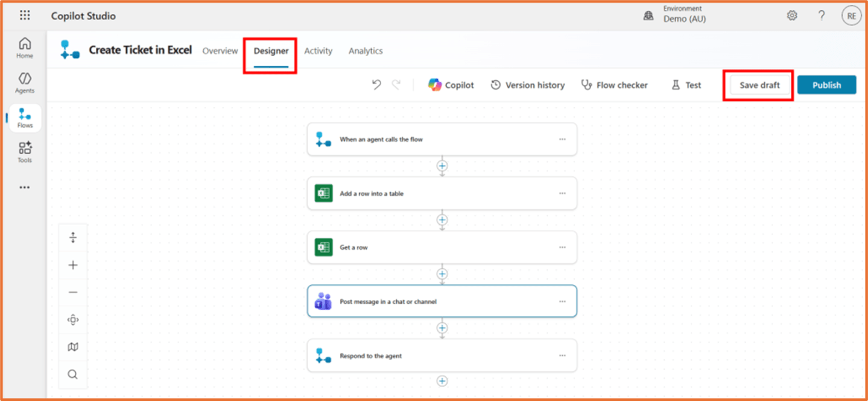Switch to the Activity tab
868x401 pixels.
(318, 51)
